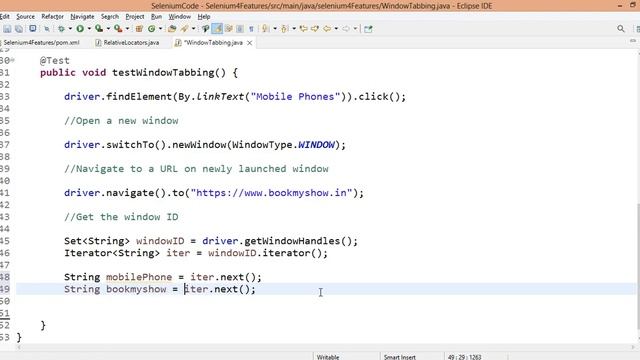Click the mobilePhone variable name
The width and height of the screenshot is (640, 360).
[x=139, y=277]
